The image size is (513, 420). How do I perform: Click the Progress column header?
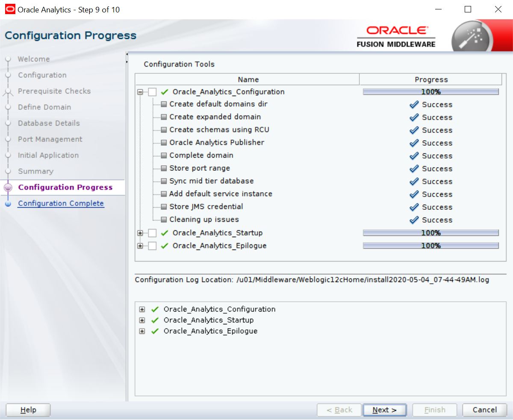point(431,79)
